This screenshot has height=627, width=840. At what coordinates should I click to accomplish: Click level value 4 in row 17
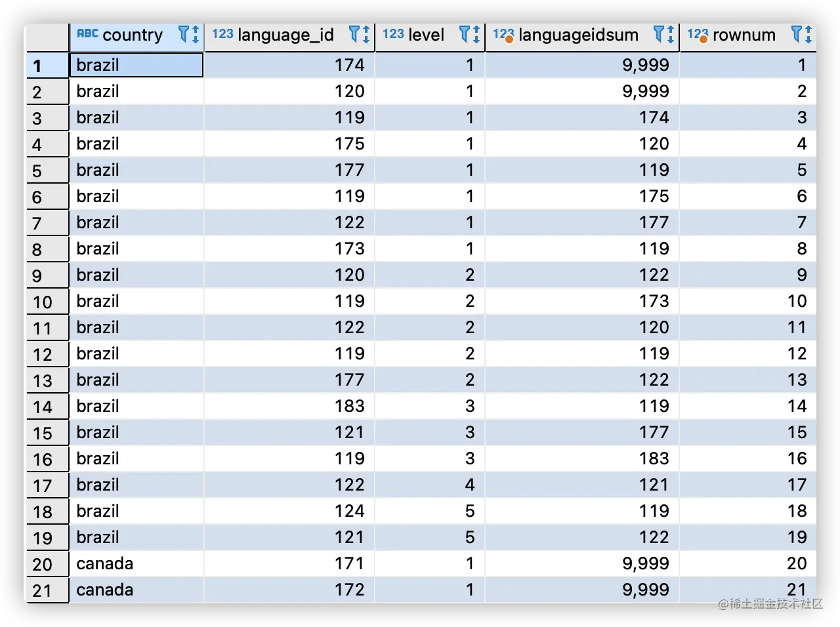430,485
